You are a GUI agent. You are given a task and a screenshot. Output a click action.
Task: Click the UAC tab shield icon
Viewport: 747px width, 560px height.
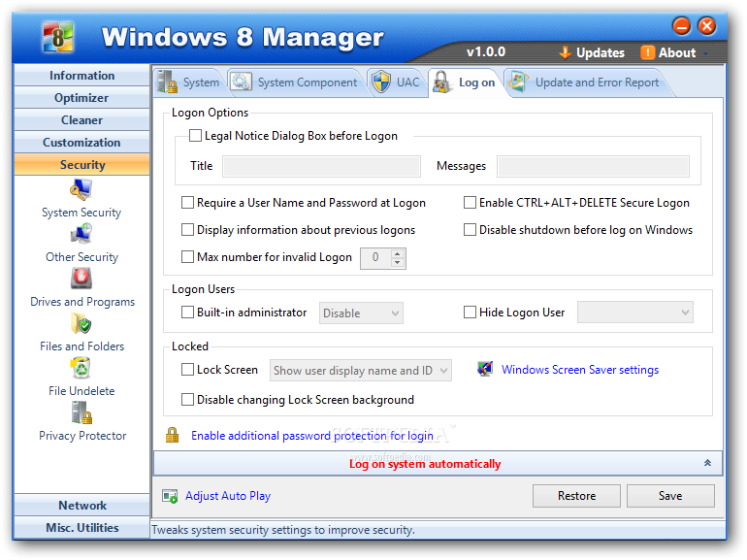pos(381,82)
